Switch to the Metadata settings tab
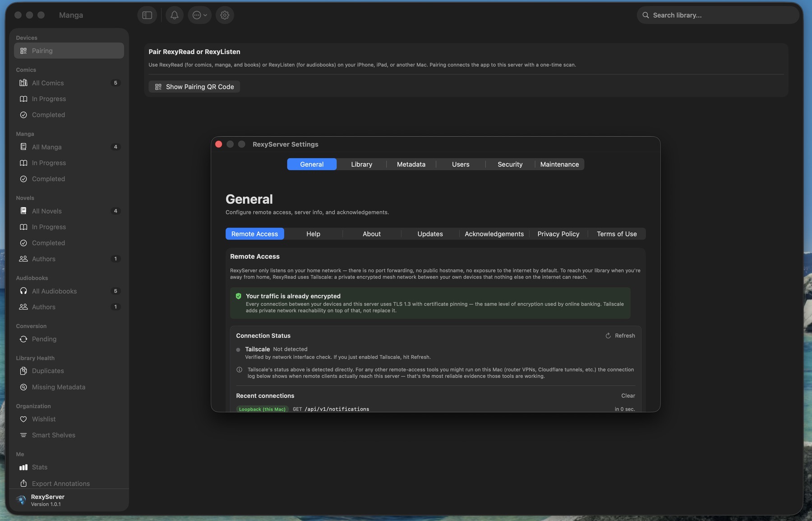Screen dimensions: 812x521 click(411, 164)
